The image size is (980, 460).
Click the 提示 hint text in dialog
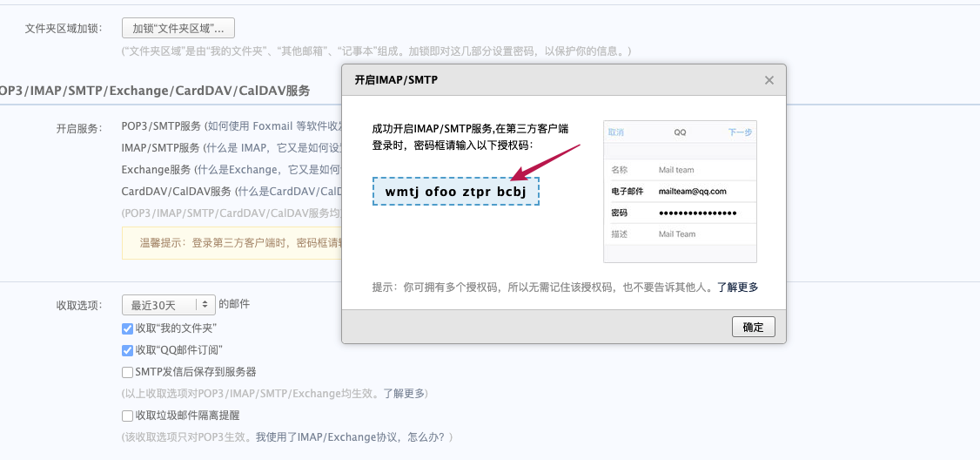click(543, 287)
